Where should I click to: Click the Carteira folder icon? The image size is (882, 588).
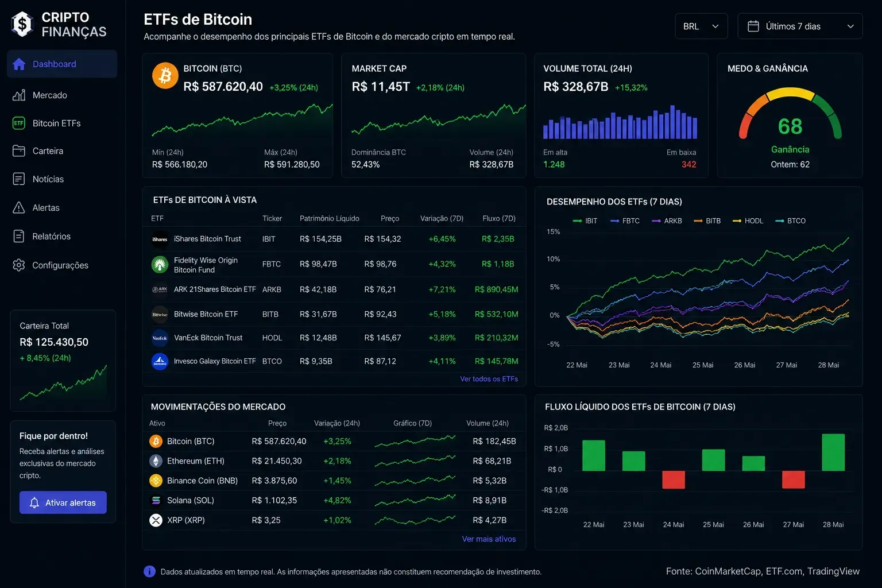[19, 150]
